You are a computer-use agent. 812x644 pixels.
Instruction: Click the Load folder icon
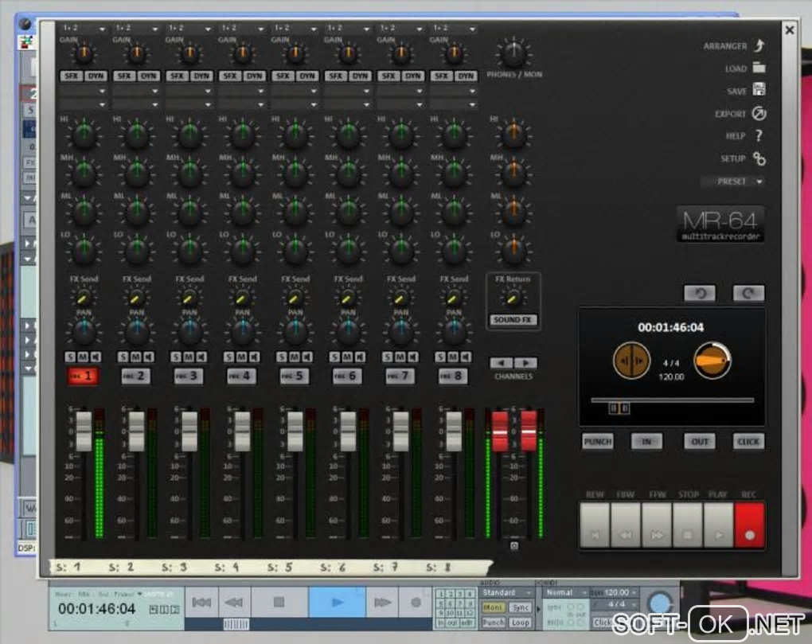tap(759, 68)
